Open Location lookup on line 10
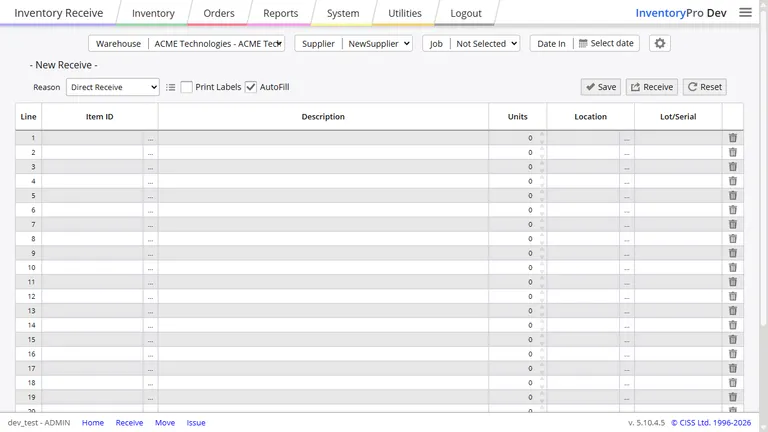Image resolution: width=768 pixels, height=432 pixels. 626,268
